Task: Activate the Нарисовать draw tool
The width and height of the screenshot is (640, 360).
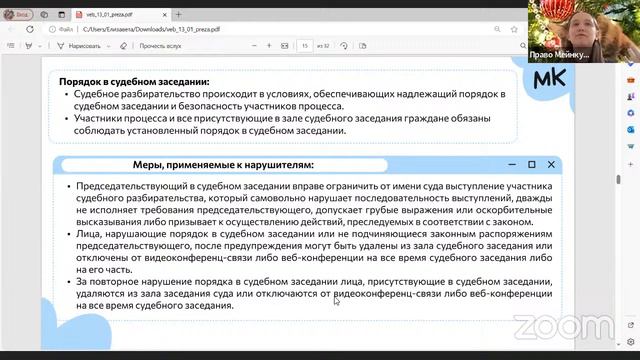Action: point(79,46)
